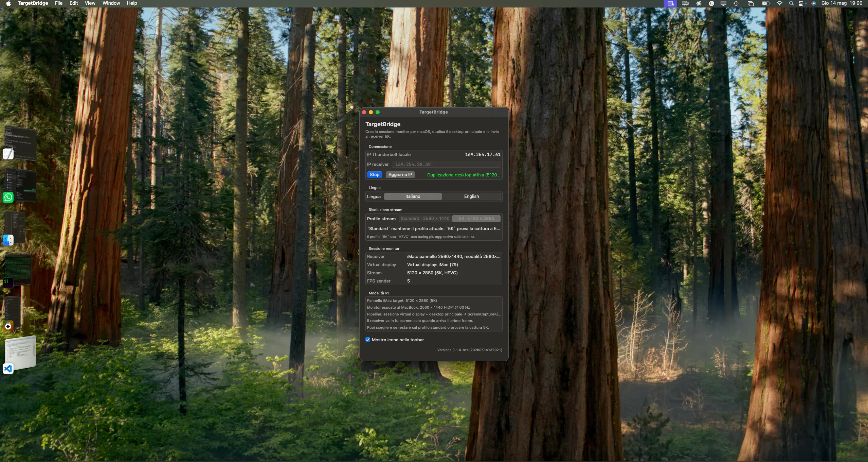
Task: Click Versione 0.1.0-rc1 text
Action: [x=470, y=350]
